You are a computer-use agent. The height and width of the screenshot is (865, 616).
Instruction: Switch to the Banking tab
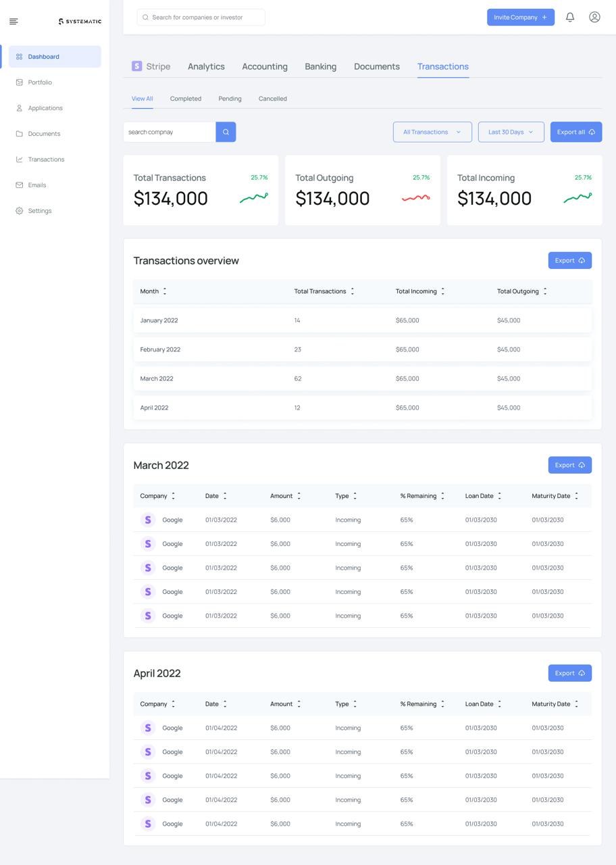click(x=320, y=66)
